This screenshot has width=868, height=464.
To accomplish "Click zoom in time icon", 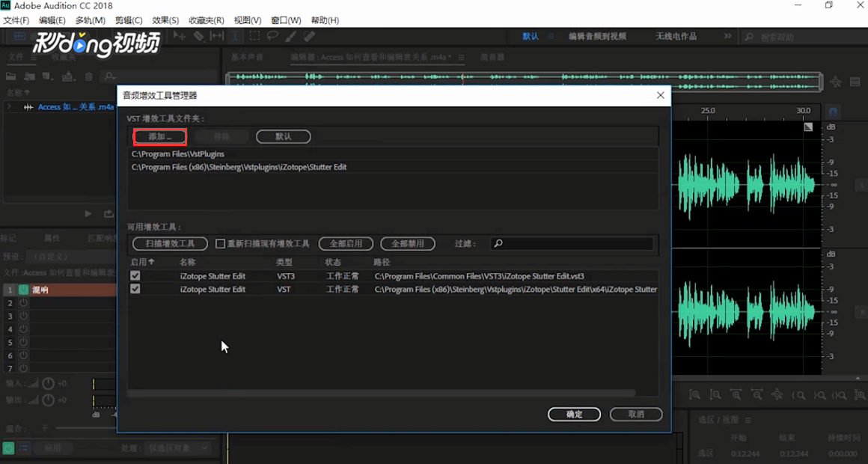I will [736, 395].
